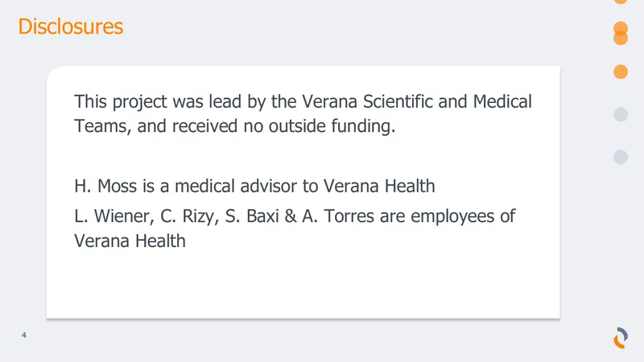This screenshot has width=644, height=362.
Task: Select the lone orange dot beside the first text line
Action: 621,72
